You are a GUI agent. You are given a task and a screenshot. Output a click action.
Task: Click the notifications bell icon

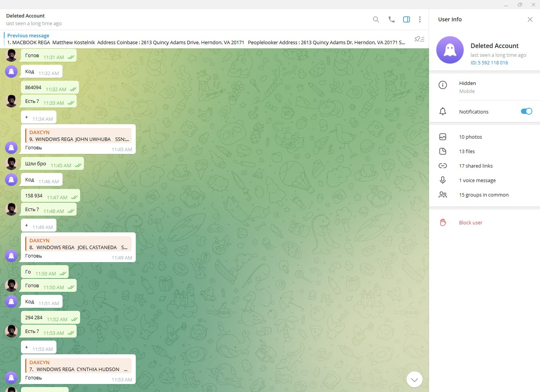tap(443, 111)
